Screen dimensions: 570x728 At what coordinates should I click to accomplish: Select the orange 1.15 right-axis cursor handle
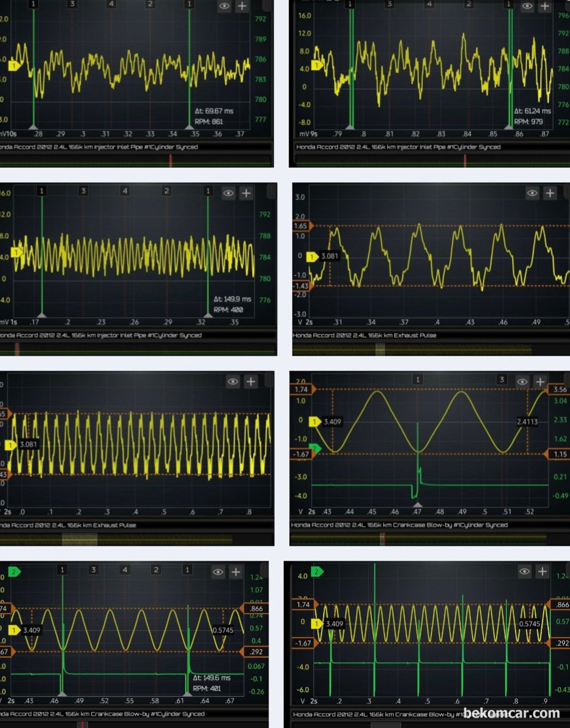click(559, 454)
